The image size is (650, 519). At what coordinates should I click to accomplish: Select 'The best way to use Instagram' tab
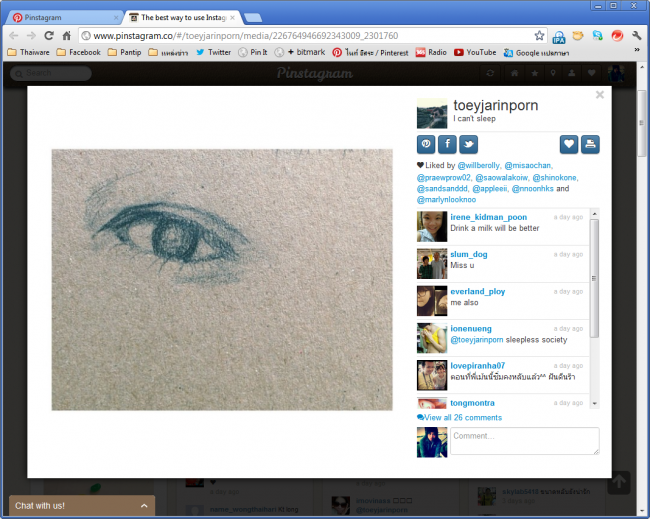[x=182, y=17]
